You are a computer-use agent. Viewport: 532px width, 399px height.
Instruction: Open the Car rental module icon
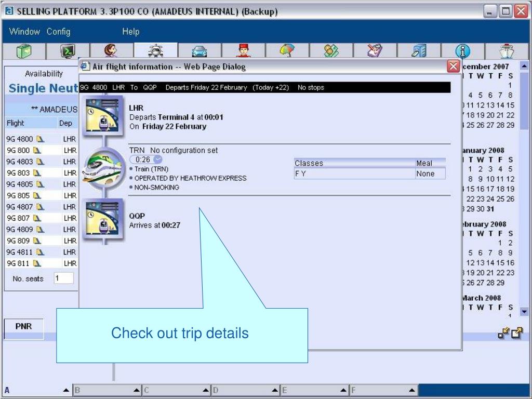(199, 51)
